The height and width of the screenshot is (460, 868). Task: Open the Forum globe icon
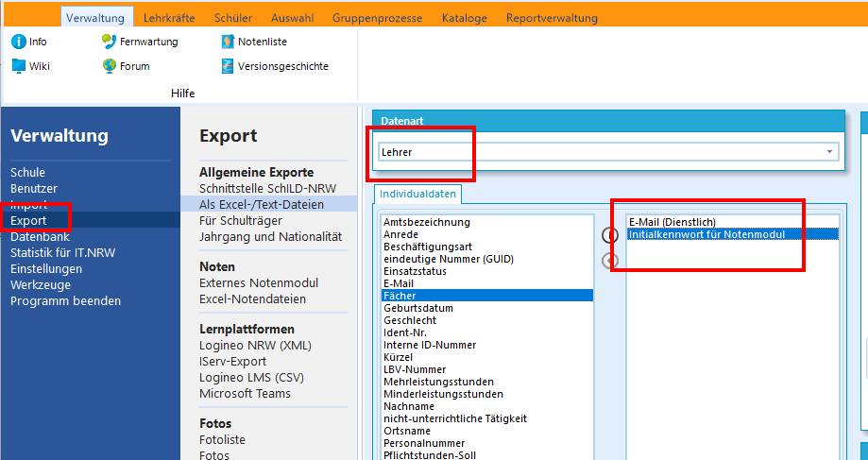[109, 66]
